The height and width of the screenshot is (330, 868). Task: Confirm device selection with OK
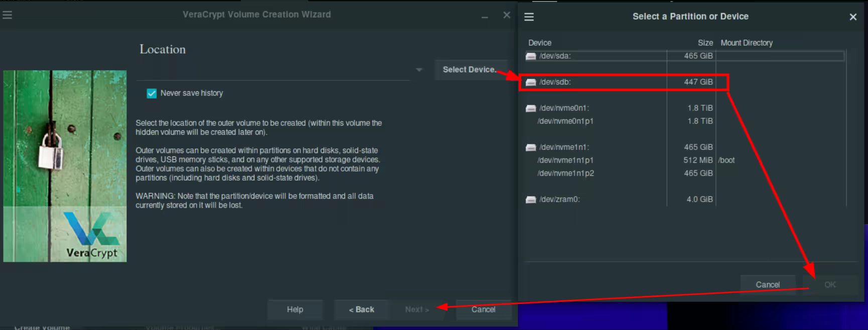pyautogui.click(x=830, y=284)
